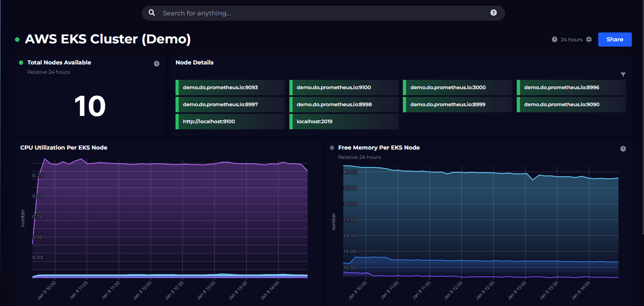Open dashboard settings gear icon

(x=589, y=39)
